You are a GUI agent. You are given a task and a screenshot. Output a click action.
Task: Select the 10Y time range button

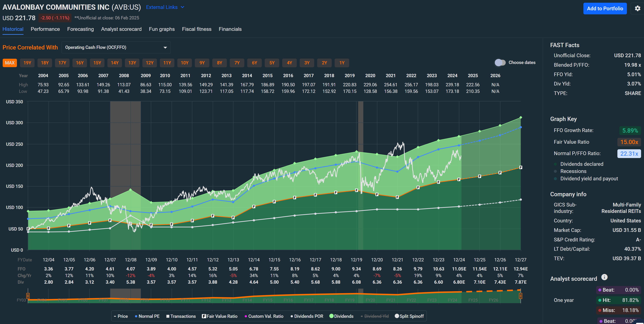point(184,63)
